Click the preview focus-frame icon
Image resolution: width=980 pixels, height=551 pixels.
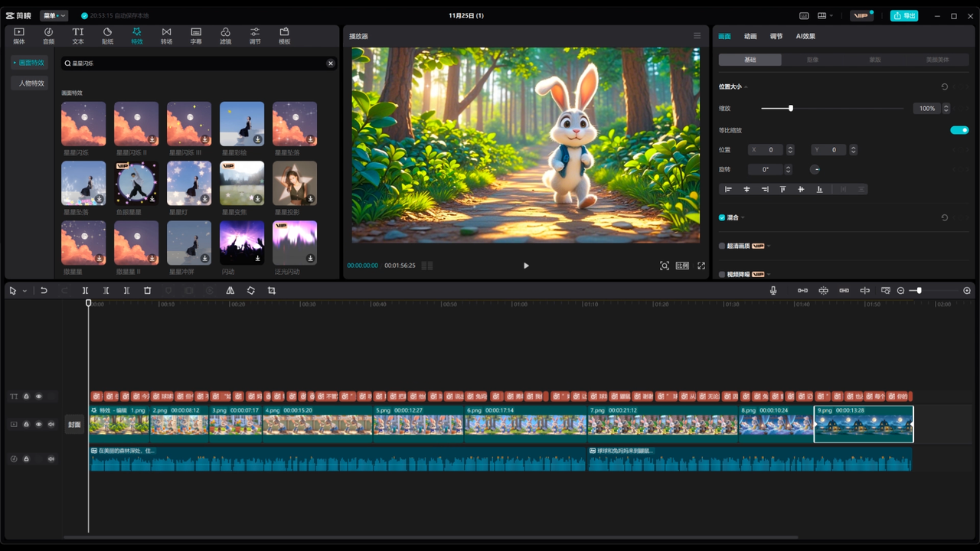(665, 266)
